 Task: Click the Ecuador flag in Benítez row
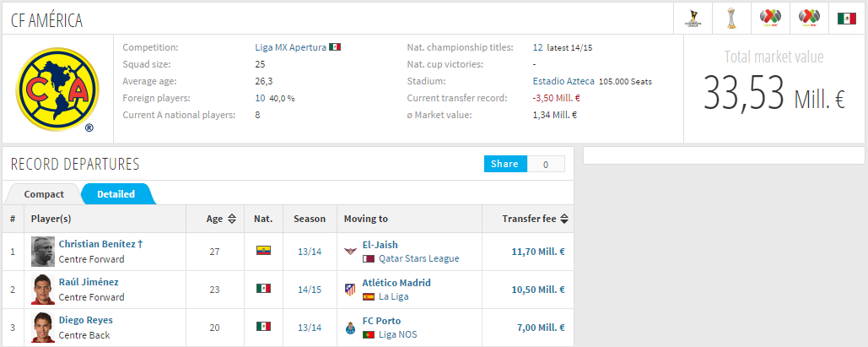(263, 251)
